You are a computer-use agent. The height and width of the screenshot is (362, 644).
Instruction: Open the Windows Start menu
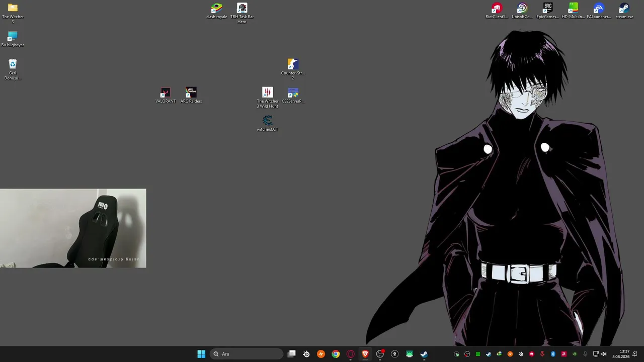click(x=201, y=354)
